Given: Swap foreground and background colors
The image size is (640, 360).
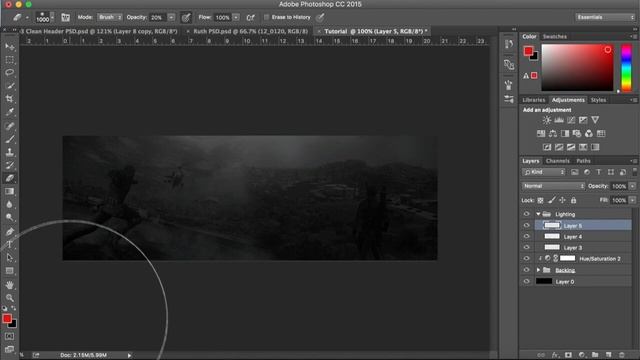Looking at the screenshot, I should (13, 308).
